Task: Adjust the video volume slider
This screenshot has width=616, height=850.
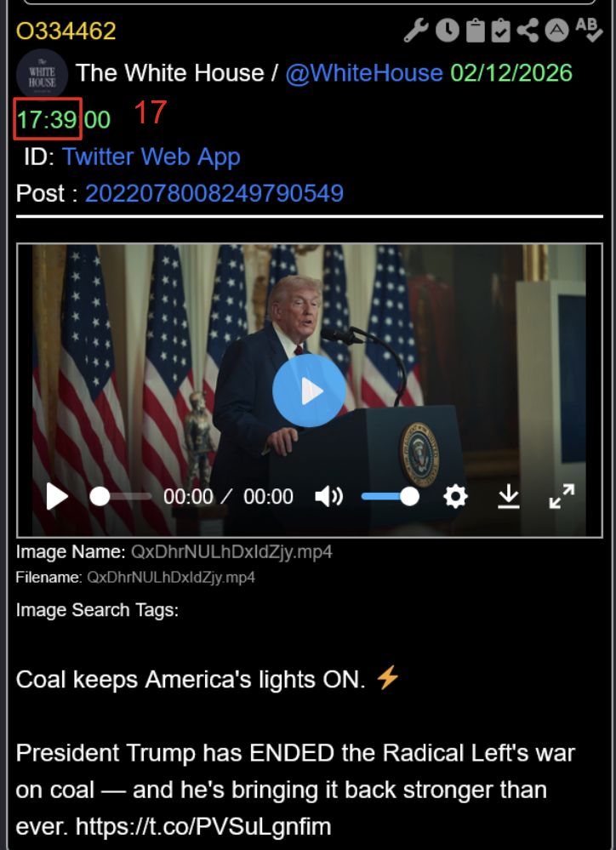Action: click(x=390, y=496)
